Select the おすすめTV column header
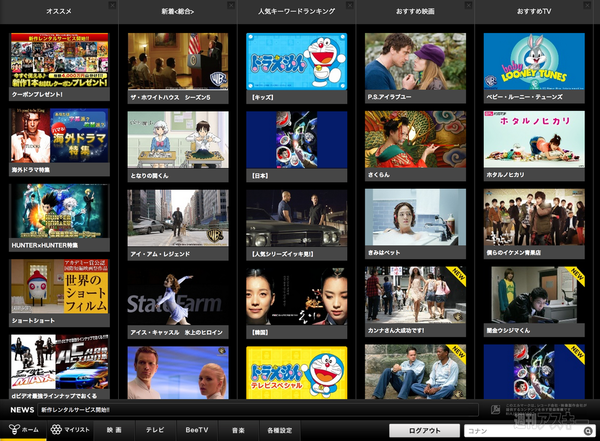This screenshot has width=600, height=441. point(534,11)
